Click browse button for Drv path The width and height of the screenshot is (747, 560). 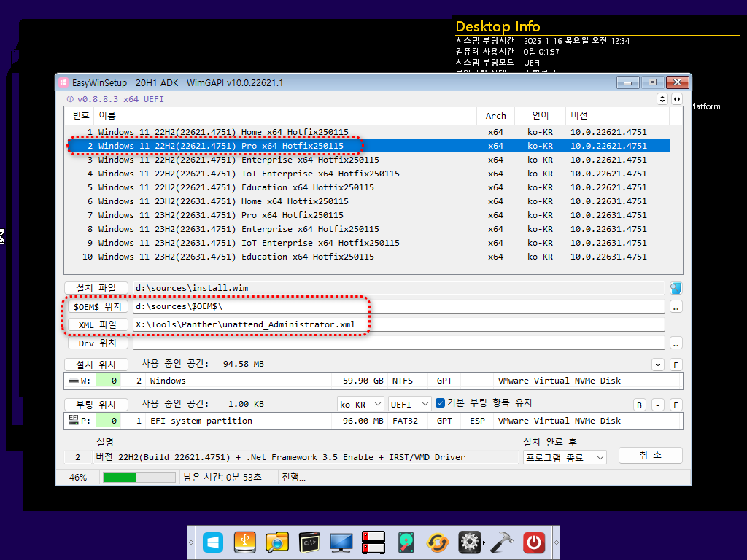(x=676, y=343)
